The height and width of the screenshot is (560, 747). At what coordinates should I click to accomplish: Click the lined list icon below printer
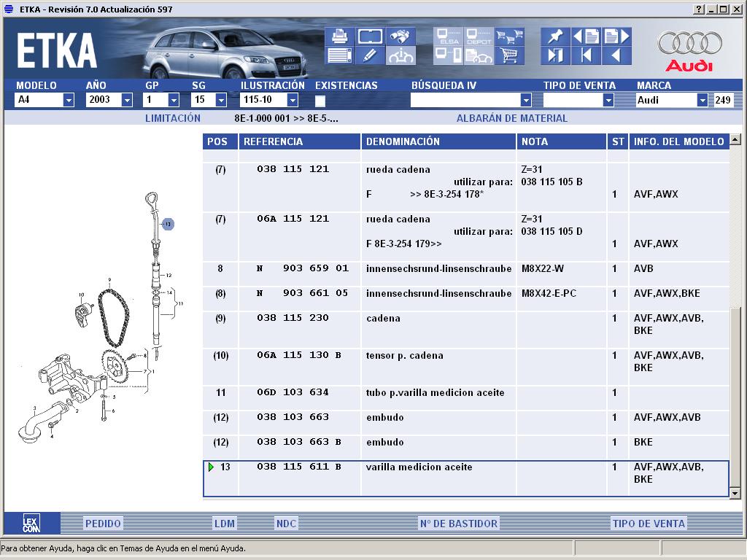click(340, 55)
